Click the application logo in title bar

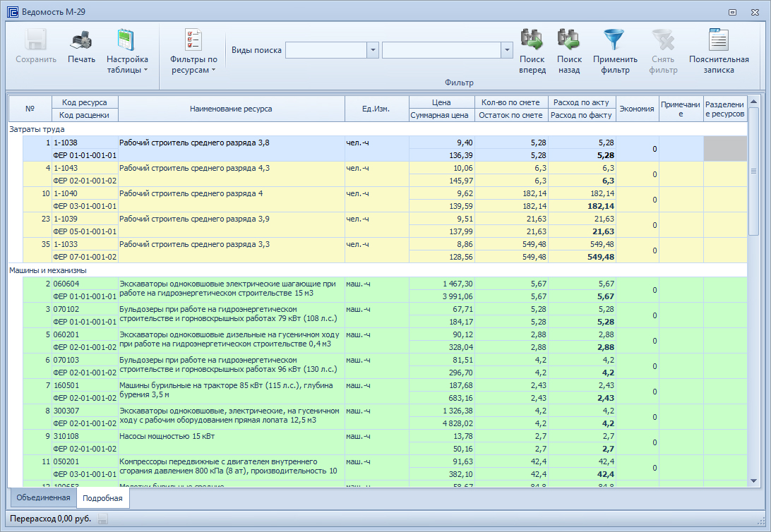[12, 12]
